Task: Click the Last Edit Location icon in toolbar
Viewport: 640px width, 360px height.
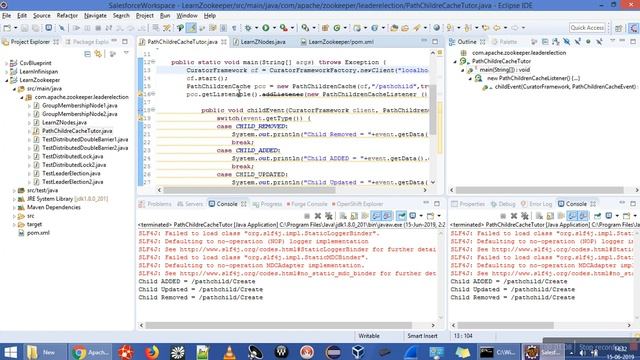Action: pyautogui.click(x=485, y=28)
